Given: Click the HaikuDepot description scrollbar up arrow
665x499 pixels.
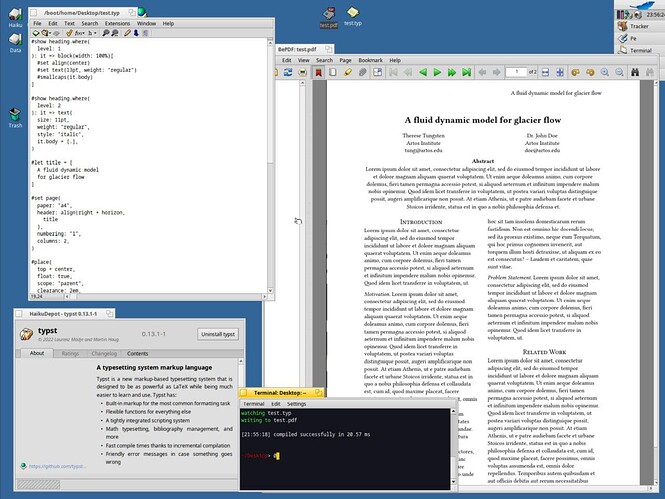Looking at the screenshot, I should [241, 362].
